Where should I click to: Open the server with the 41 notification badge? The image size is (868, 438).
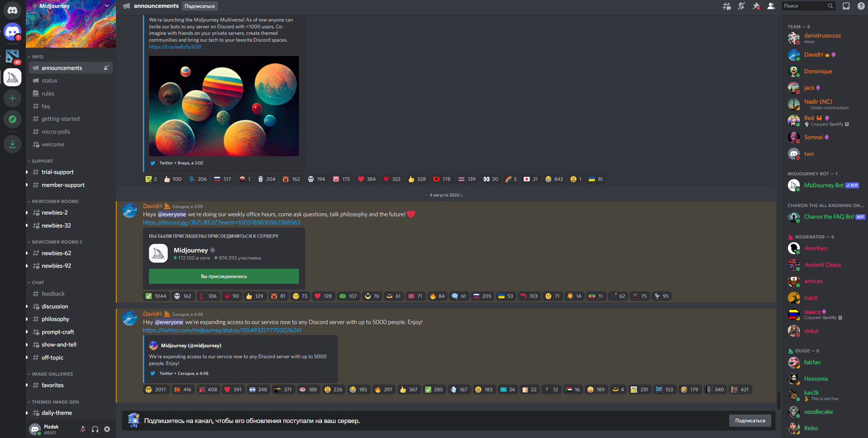tap(12, 56)
